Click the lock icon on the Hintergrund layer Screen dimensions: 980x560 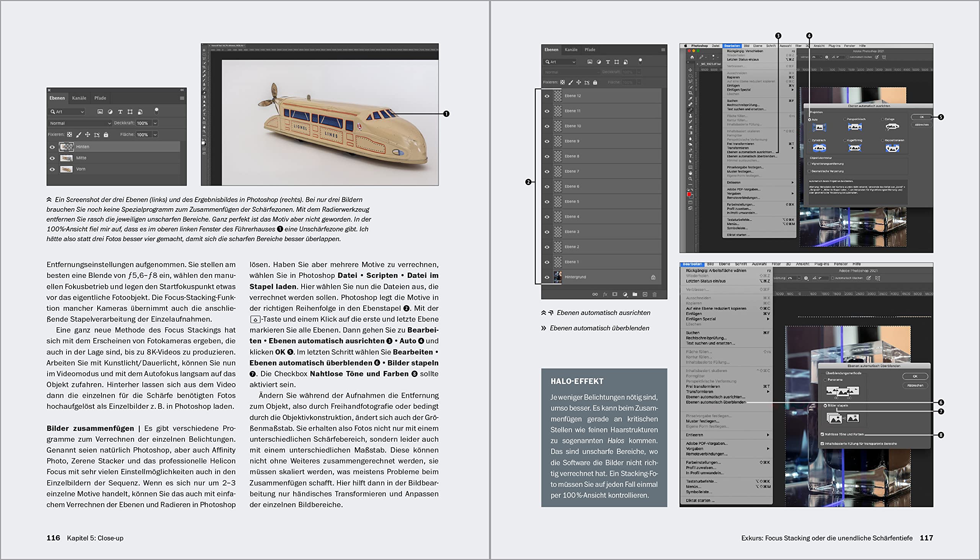(x=653, y=277)
